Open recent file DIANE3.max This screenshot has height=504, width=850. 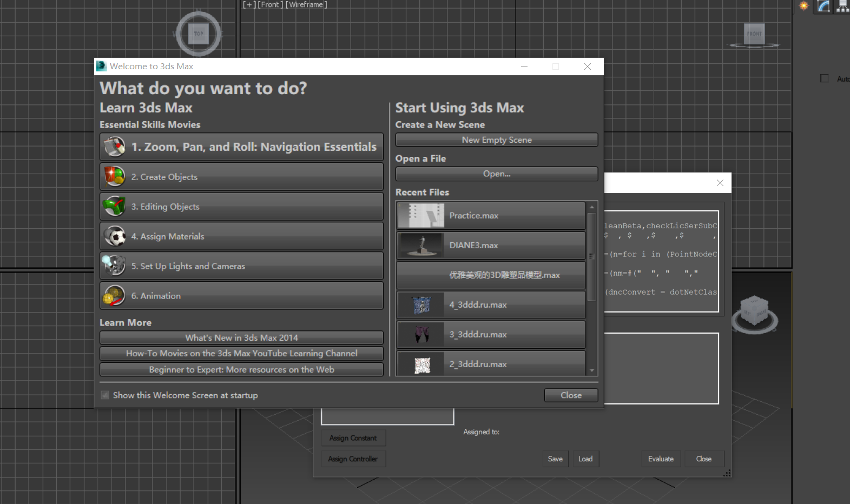coord(491,245)
